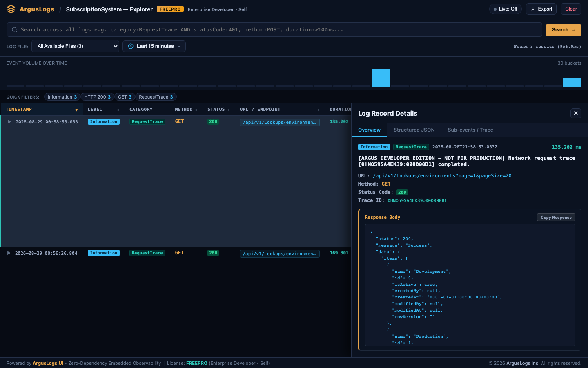
Task: Click the details URL with page=1&pageSize=20
Action: pos(442,176)
